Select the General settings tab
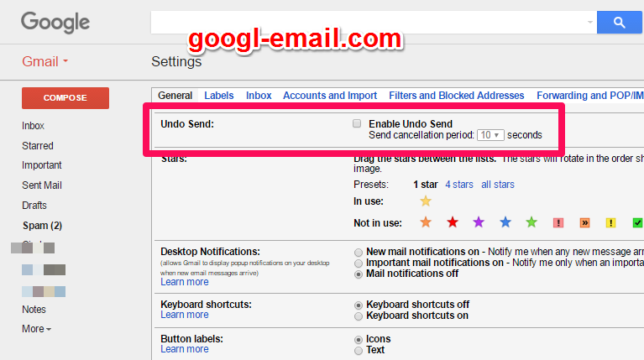The width and height of the screenshot is (644, 360). pyautogui.click(x=175, y=95)
